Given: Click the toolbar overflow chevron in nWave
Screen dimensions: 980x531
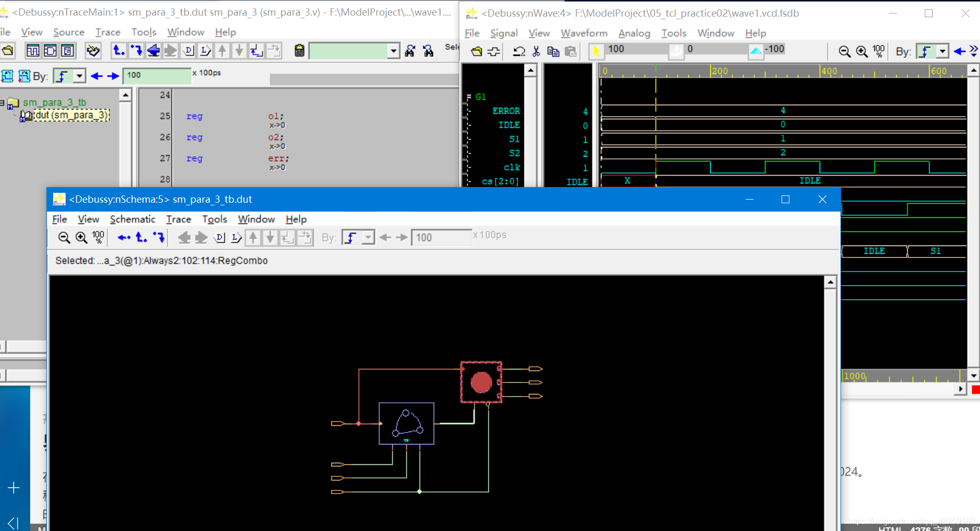Looking at the screenshot, I should (x=974, y=52).
